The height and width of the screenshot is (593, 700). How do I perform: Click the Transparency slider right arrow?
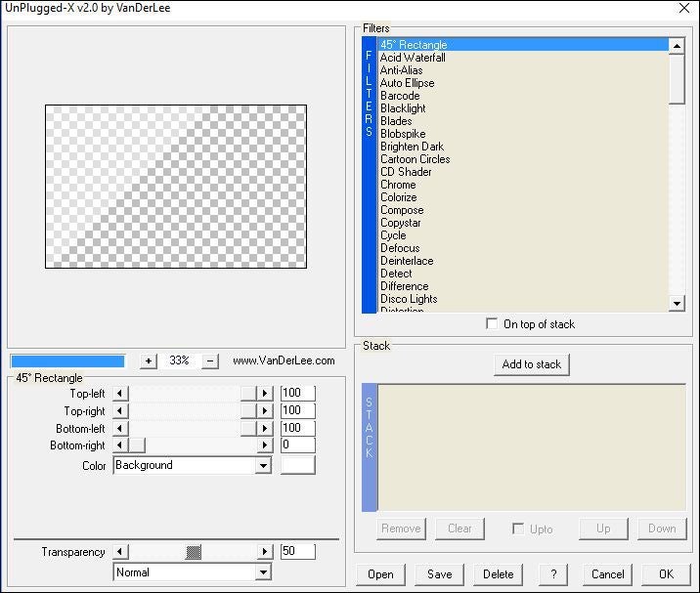[264, 552]
